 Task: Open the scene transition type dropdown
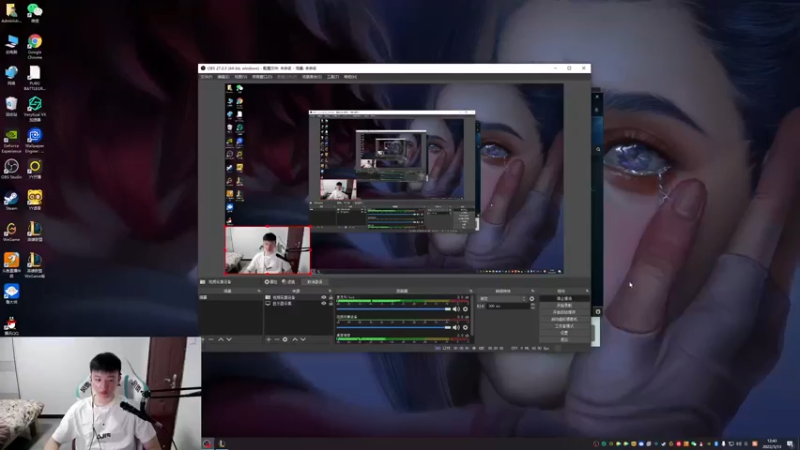tap(503, 298)
